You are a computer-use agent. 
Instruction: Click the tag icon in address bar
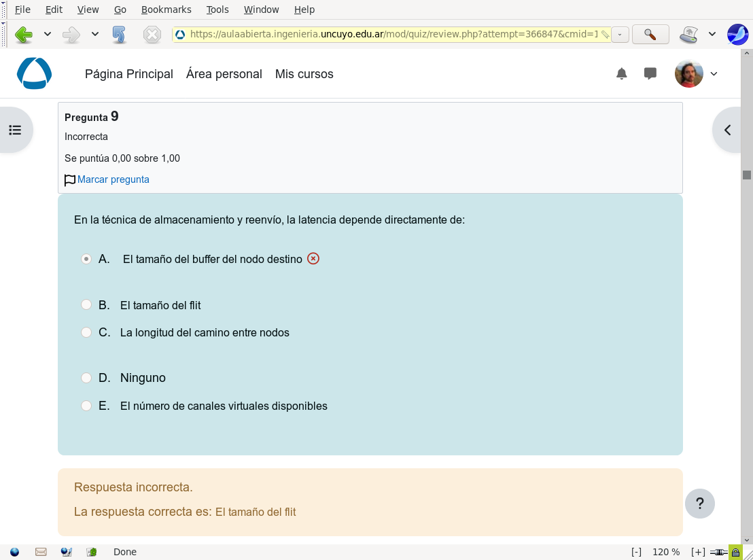pos(605,35)
